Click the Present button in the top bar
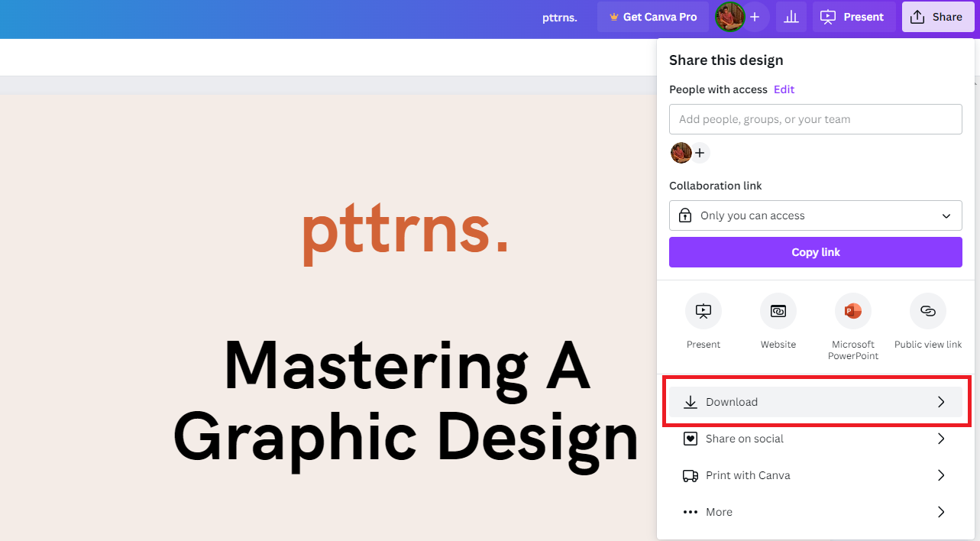980x541 pixels. pyautogui.click(x=852, y=17)
